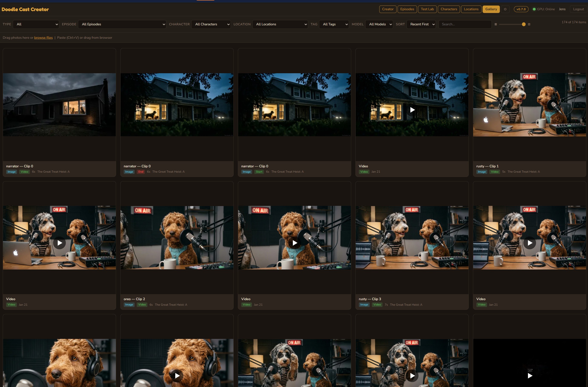
Task: Click the Doodle Cast Creator logo
Action: (x=25, y=9)
